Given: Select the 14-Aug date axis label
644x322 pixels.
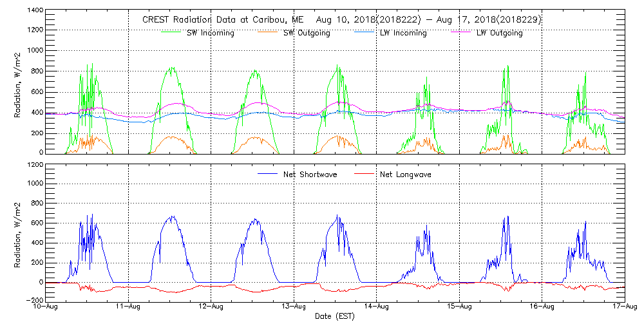Looking at the screenshot, I should coord(377,307).
